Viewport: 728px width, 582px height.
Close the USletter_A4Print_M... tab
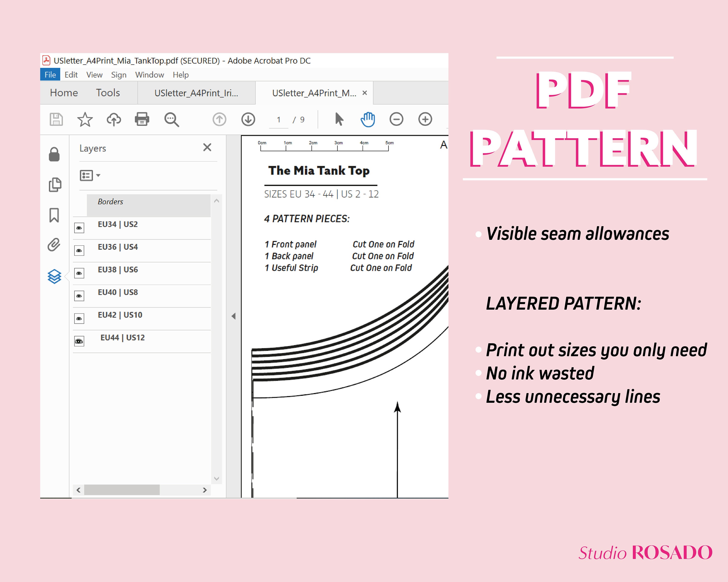coord(365,93)
